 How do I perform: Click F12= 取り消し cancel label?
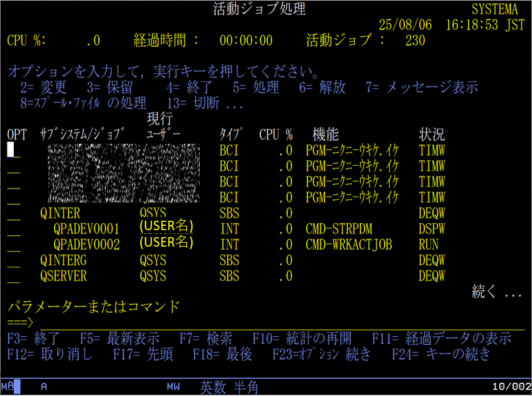click(x=50, y=354)
